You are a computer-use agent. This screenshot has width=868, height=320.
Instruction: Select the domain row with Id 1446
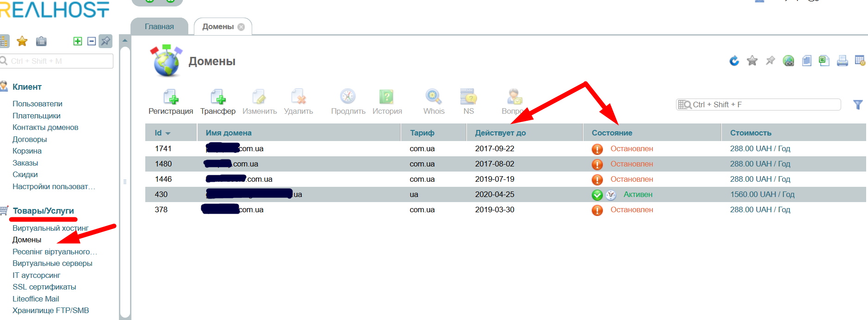[x=506, y=179]
